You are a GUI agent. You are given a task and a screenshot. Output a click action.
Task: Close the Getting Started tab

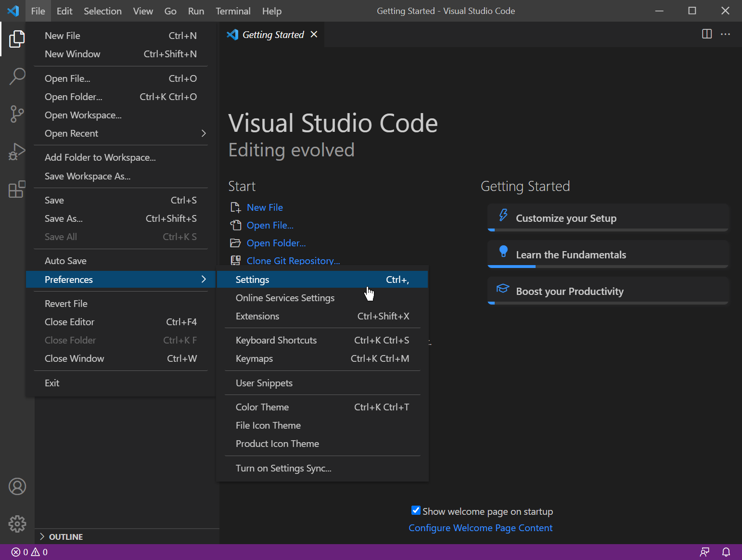pyautogui.click(x=314, y=34)
